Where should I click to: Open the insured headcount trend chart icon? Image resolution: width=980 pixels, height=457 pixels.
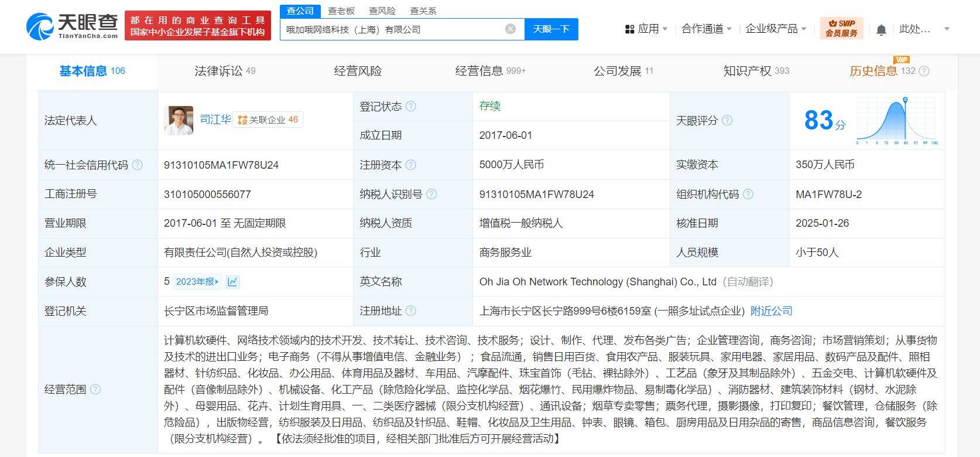tap(232, 282)
